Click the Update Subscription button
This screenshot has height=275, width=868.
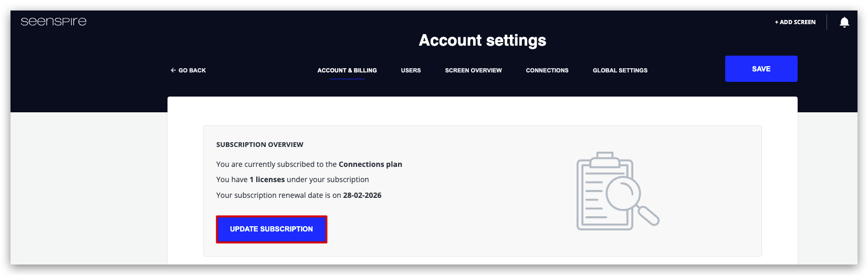coord(271,229)
